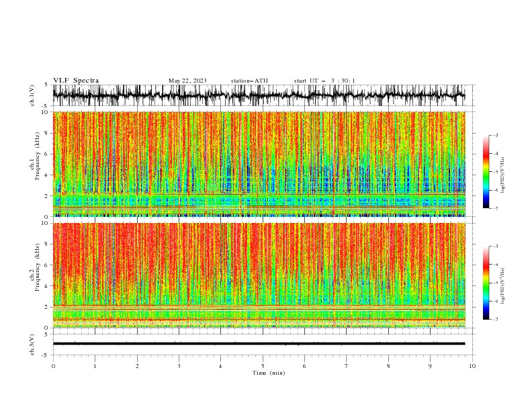This screenshot has height=411, width=532.
Task: Click the 'Time (min)' axis label
Action: (269, 373)
